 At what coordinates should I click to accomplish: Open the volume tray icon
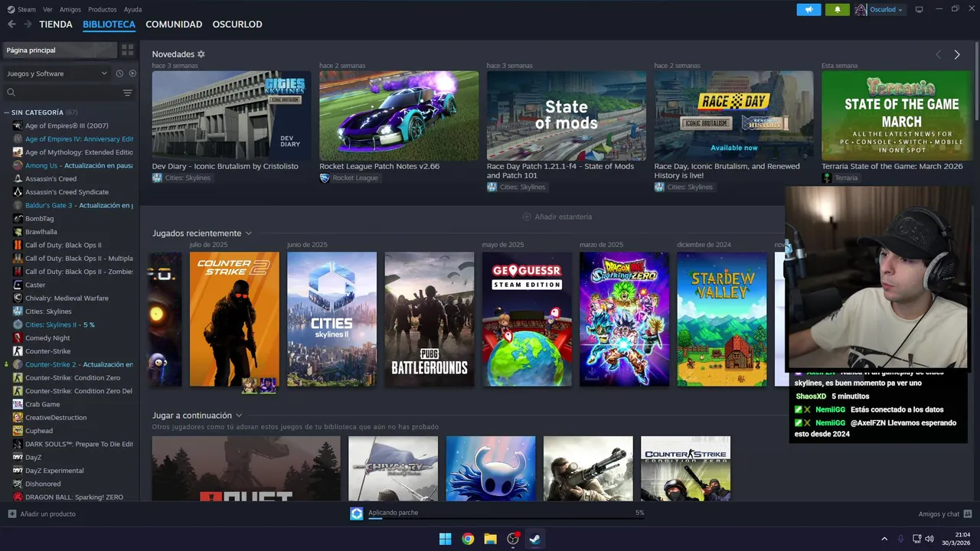[x=929, y=539]
